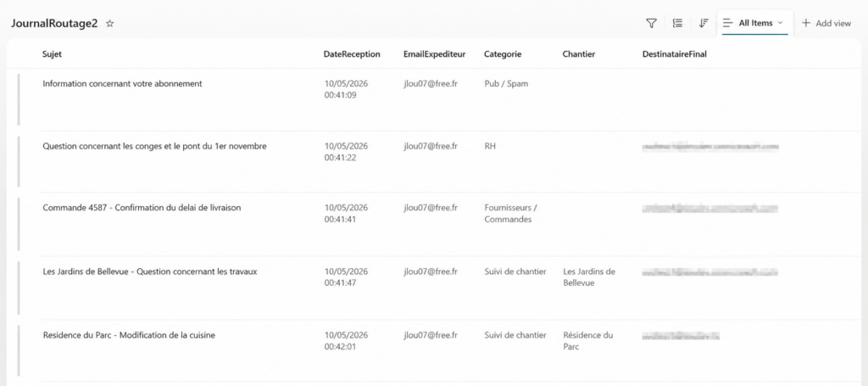Open 'Les Jardins de Bellevue - Question' item
This screenshot has height=386, width=868.
pyautogui.click(x=149, y=271)
